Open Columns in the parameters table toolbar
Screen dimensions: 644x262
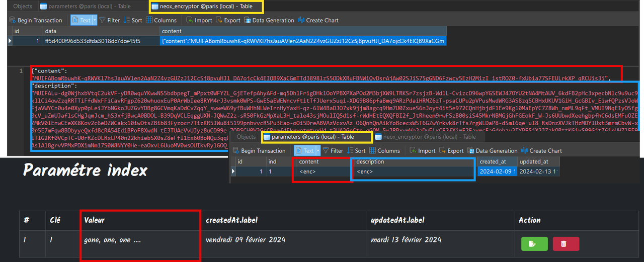pos(385,150)
